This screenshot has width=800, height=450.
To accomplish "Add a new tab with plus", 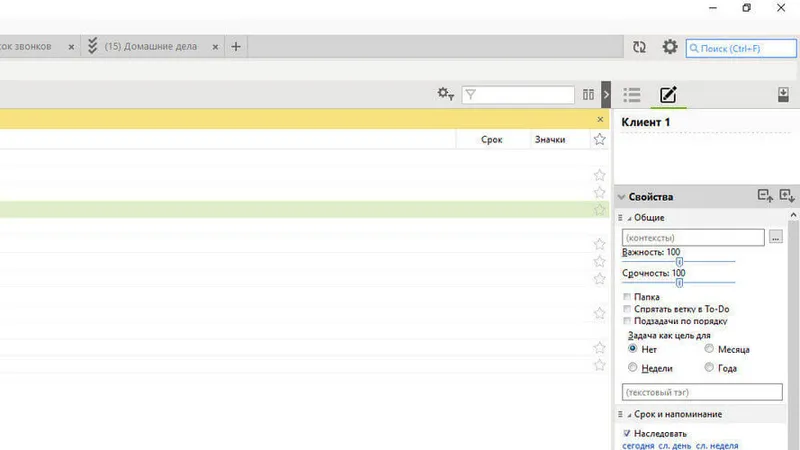I will point(236,47).
